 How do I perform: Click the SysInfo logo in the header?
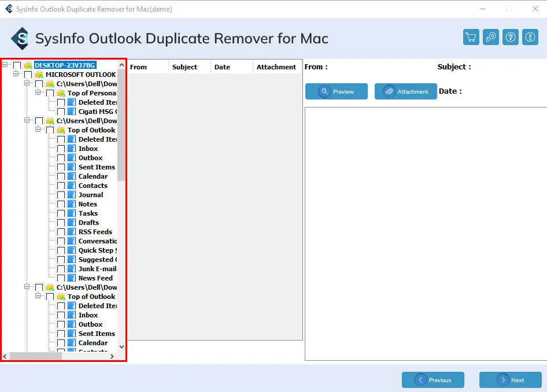coord(20,38)
